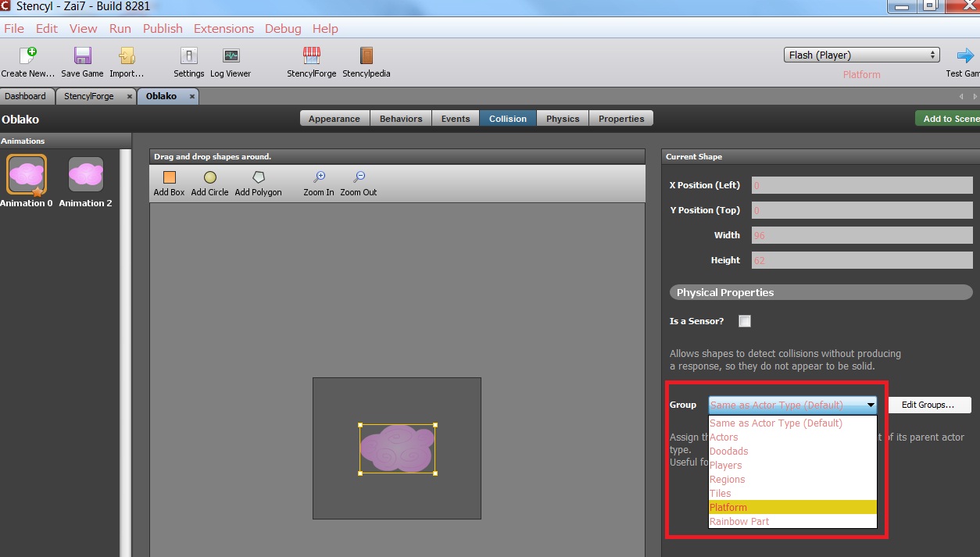Open the Extensions menu
The image size is (980, 557).
coord(224,28)
